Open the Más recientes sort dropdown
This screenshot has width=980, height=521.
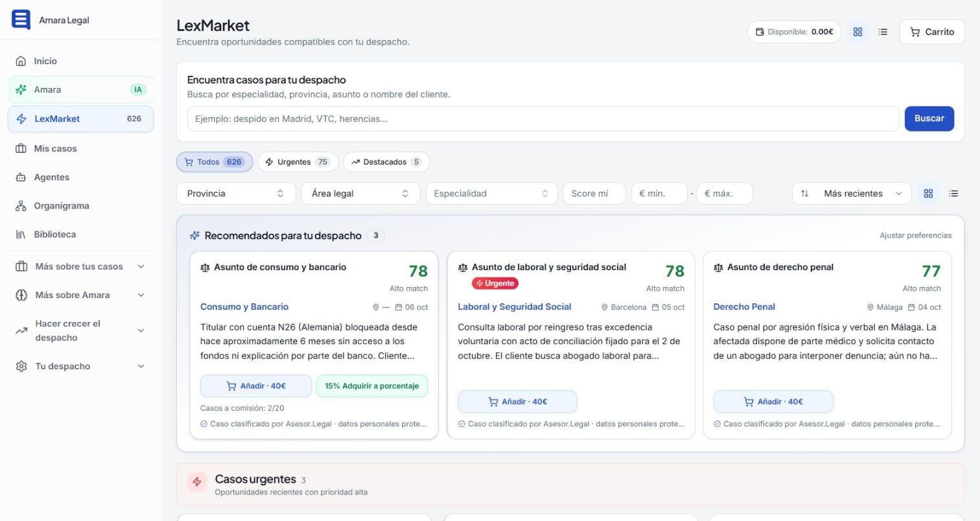point(852,193)
